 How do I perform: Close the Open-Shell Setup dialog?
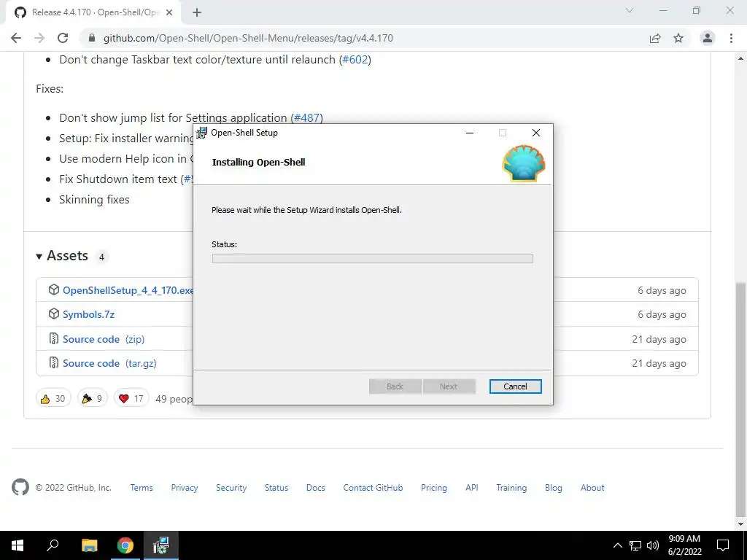[536, 133]
